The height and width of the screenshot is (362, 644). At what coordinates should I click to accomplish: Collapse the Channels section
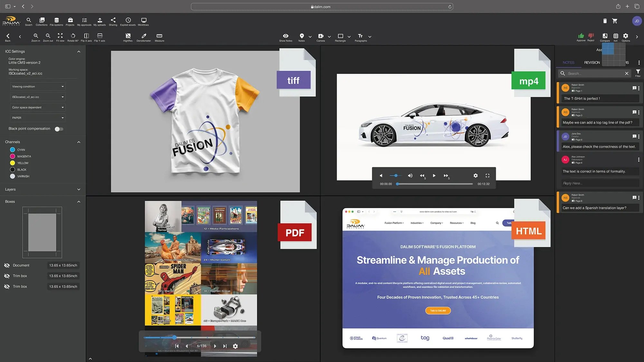click(x=79, y=142)
